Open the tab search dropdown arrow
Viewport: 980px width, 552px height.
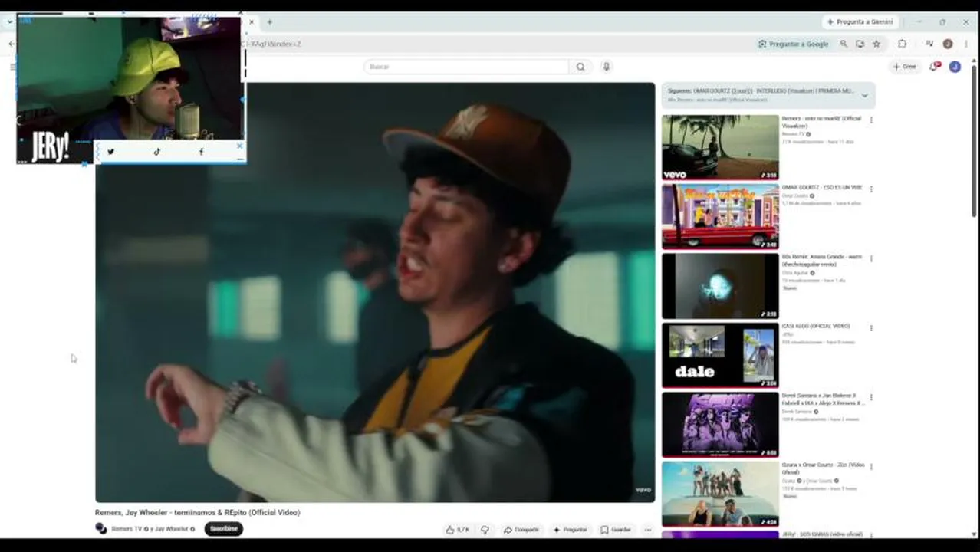coord(10,22)
